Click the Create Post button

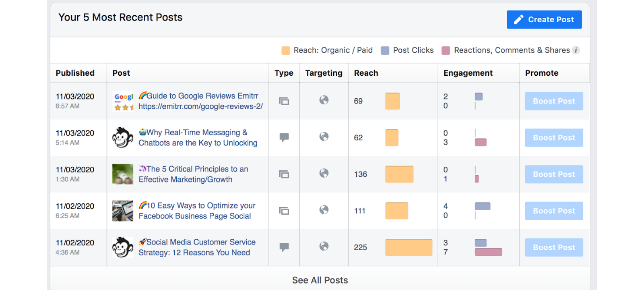[544, 19]
